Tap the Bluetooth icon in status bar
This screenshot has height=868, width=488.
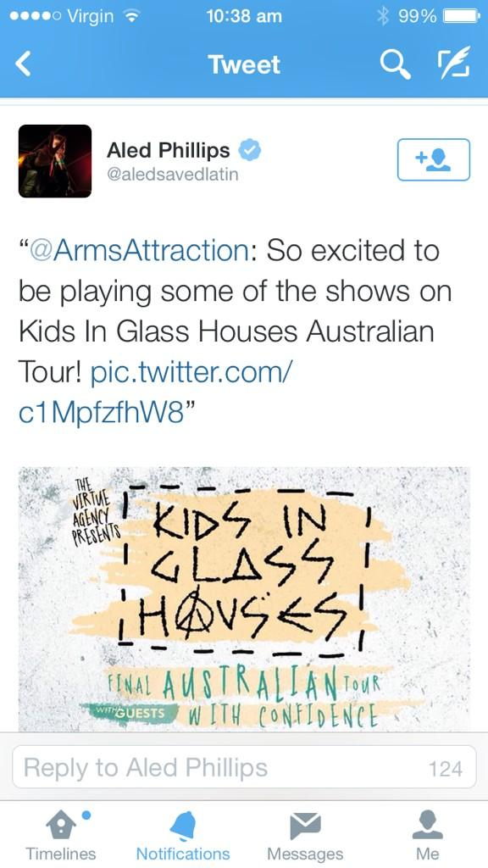[382, 17]
